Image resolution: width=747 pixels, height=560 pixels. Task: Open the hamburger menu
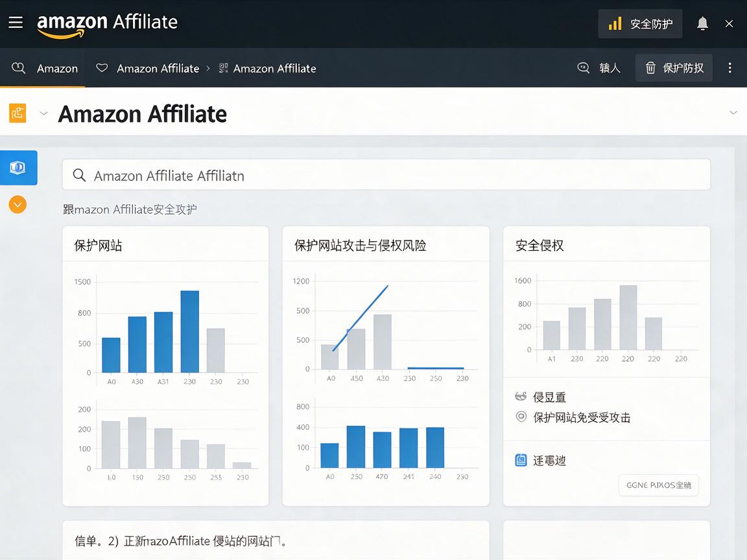click(x=16, y=23)
